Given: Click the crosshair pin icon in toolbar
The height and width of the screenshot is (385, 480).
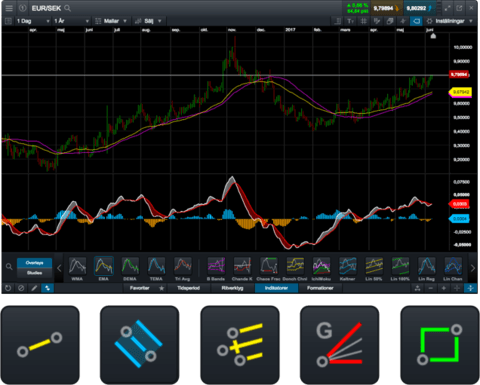Looking at the screenshot, I should (403, 21).
